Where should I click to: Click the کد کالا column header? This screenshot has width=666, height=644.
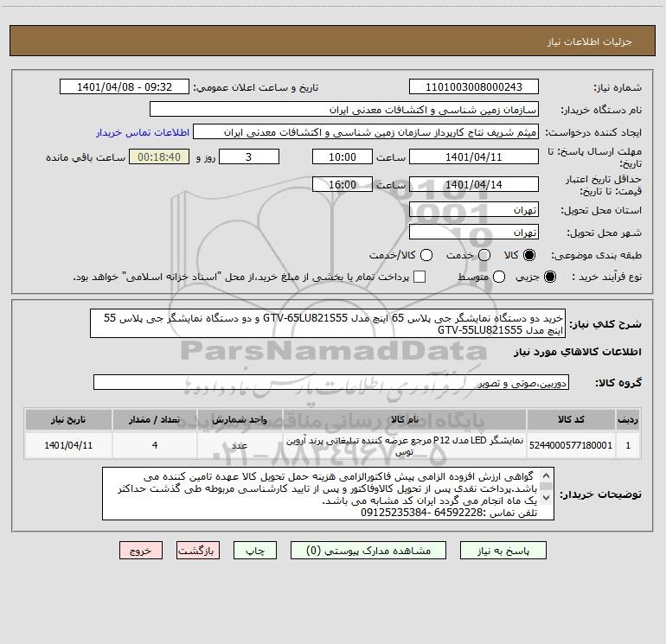click(x=571, y=419)
